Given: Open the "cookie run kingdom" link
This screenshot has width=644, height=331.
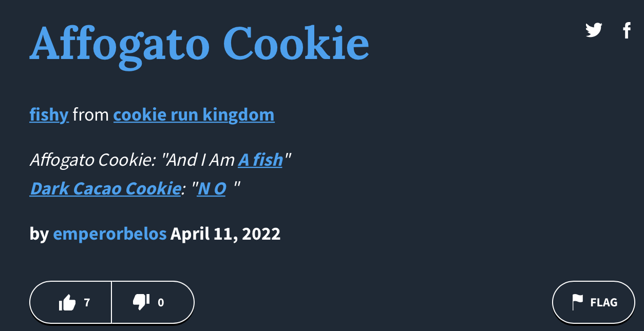Looking at the screenshot, I should (194, 115).
